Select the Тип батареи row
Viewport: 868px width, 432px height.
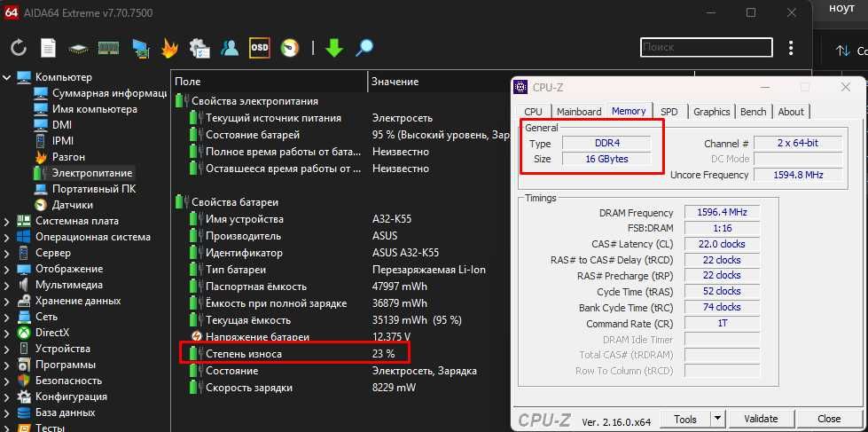[343, 270]
